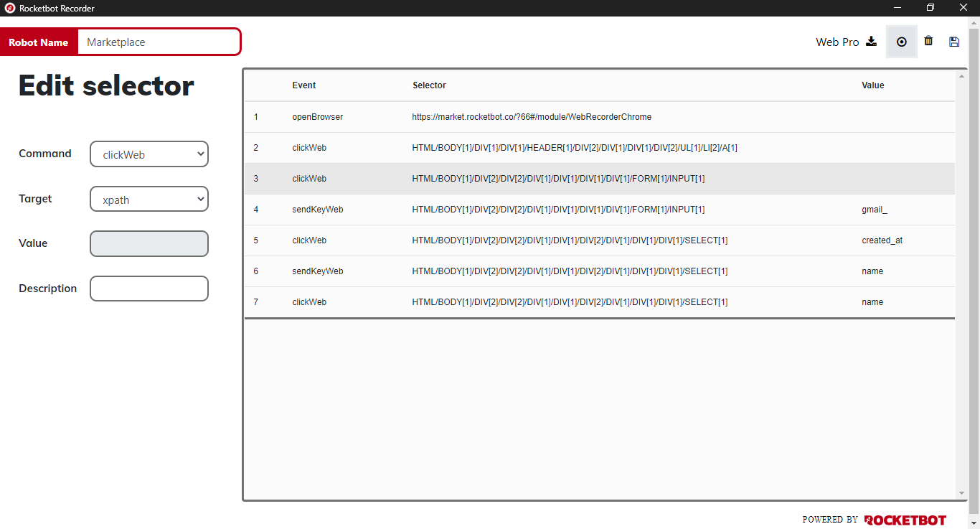Click the Description input field
This screenshot has width=980, height=529.
(x=149, y=289)
